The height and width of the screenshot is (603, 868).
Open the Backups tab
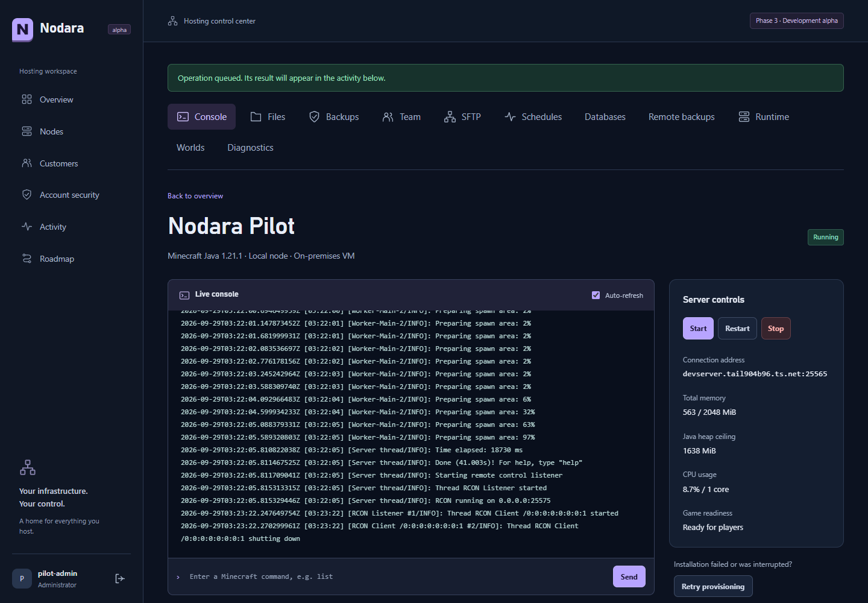[x=334, y=117]
